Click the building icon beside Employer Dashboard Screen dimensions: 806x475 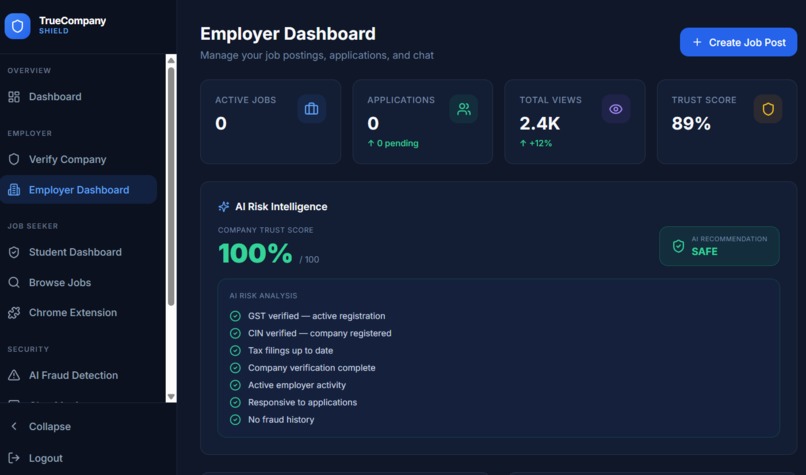coord(14,190)
